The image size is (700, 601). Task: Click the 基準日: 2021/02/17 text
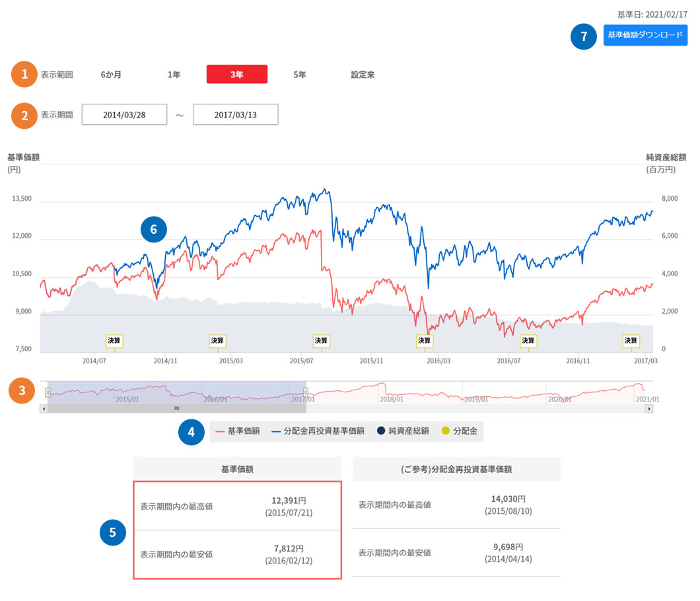coord(652,15)
